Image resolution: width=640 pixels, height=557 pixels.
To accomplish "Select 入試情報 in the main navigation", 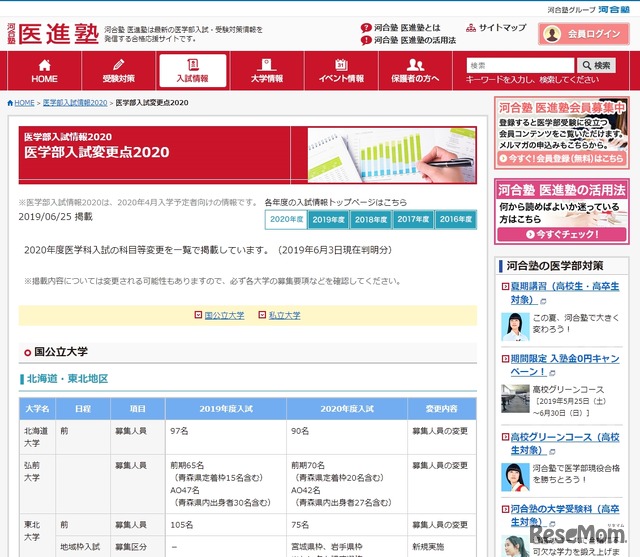I will tap(192, 70).
